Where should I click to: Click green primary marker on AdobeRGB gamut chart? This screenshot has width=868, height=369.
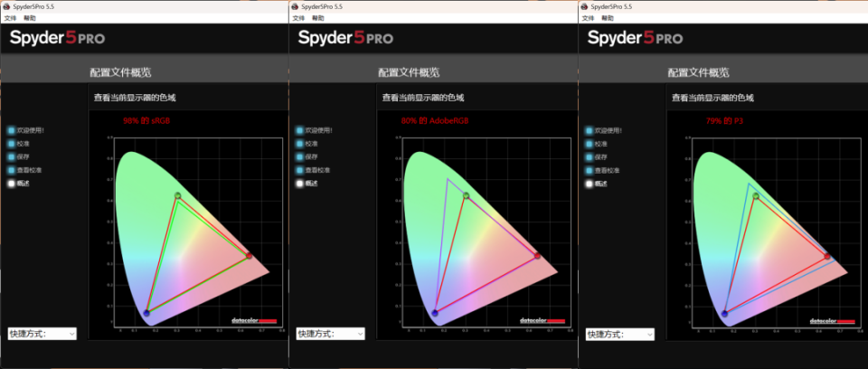click(x=467, y=195)
